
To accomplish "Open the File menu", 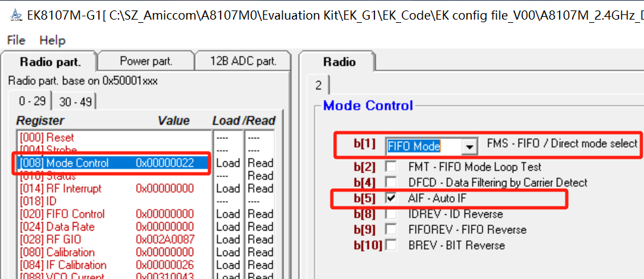I will (x=16, y=41).
